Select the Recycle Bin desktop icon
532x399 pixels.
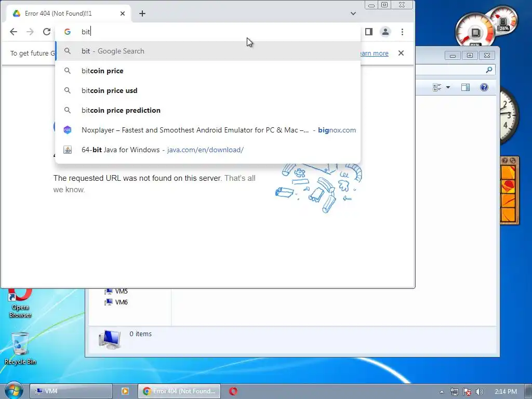pos(20,348)
